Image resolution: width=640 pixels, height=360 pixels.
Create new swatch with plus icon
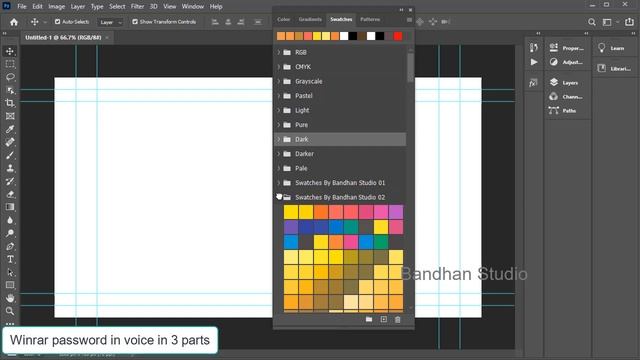384,319
